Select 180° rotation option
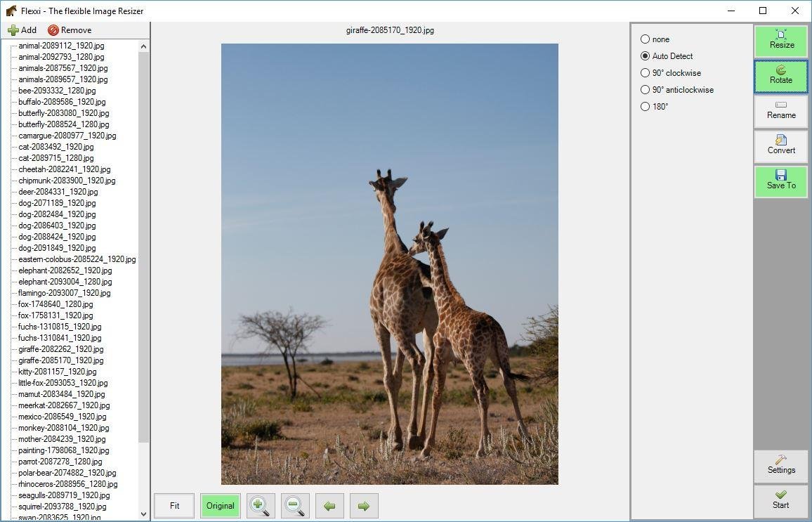 (x=655, y=107)
